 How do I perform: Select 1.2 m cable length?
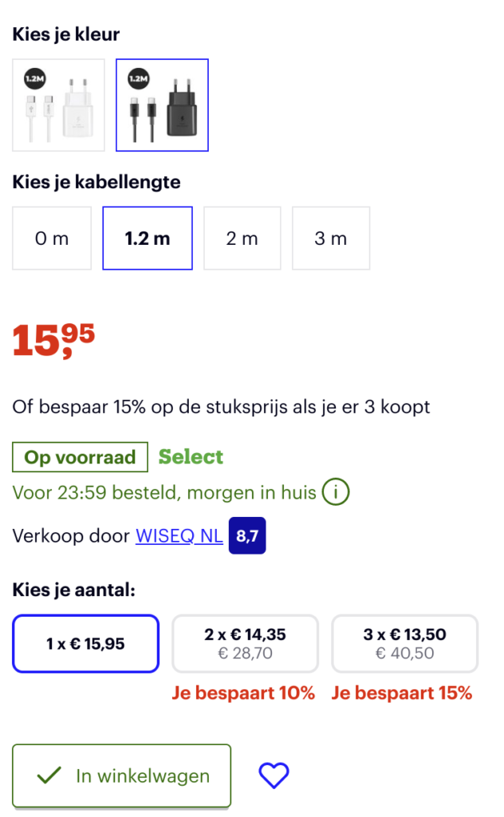point(148,238)
